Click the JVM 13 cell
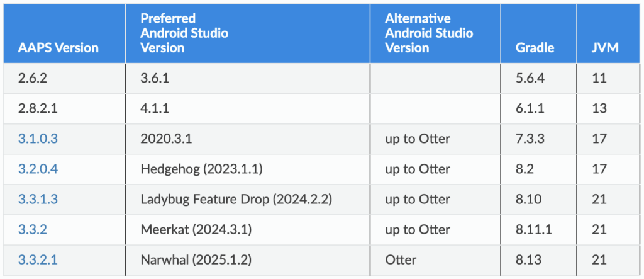644x279 pixels. point(599,108)
